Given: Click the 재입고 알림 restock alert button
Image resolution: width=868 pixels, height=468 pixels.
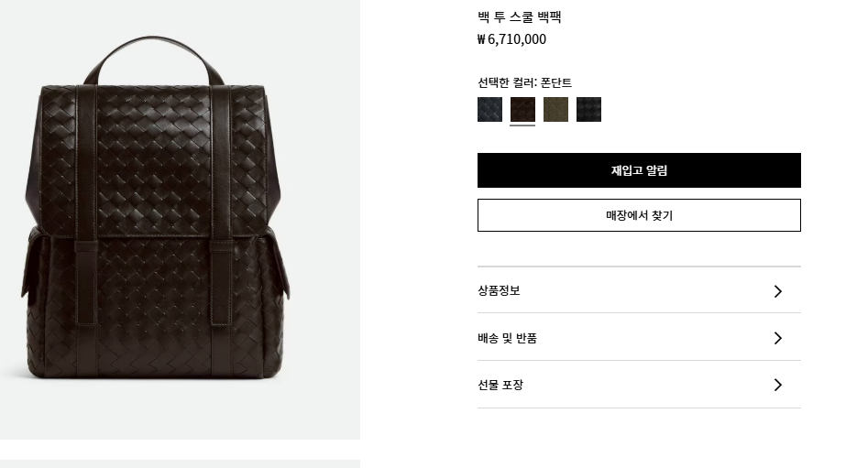Looking at the screenshot, I should click(639, 170).
